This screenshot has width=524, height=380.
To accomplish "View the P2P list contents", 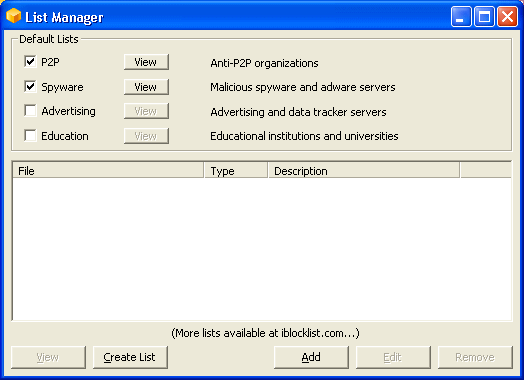I will (146, 62).
